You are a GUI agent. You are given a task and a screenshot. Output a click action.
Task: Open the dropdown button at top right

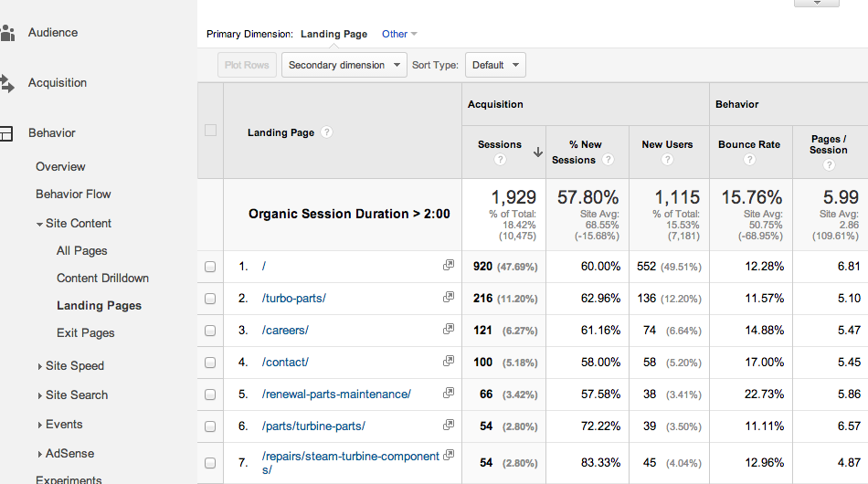click(817, 3)
